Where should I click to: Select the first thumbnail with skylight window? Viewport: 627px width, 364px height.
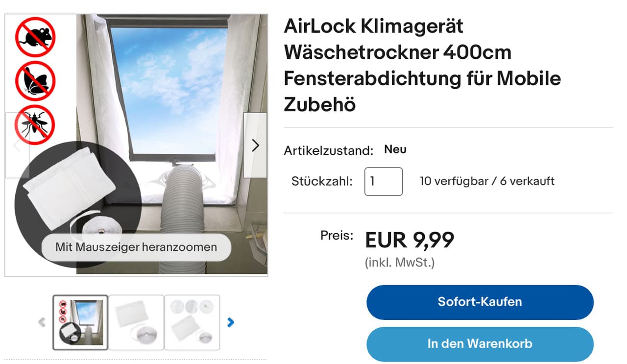coord(80,322)
